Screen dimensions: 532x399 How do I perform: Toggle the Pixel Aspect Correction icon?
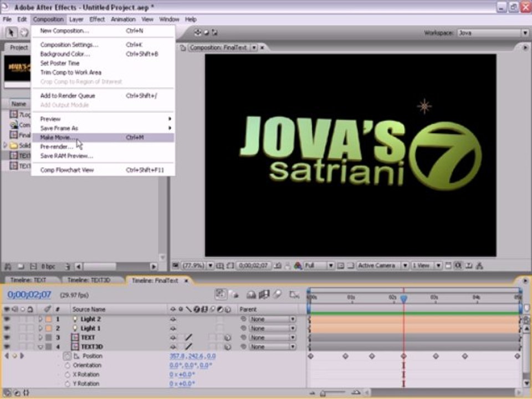click(448, 265)
